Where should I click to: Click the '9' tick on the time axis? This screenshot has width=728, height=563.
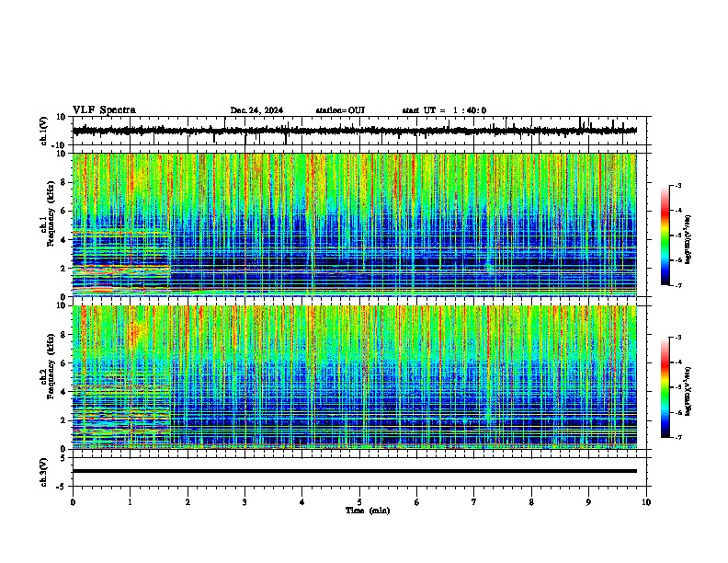pyautogui.click(x=588, y=502)
